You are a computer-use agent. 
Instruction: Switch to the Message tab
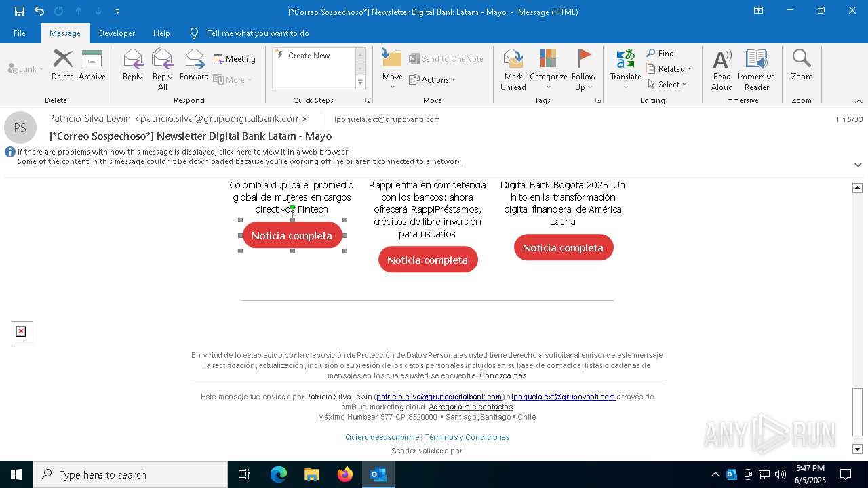coord(65,33)
